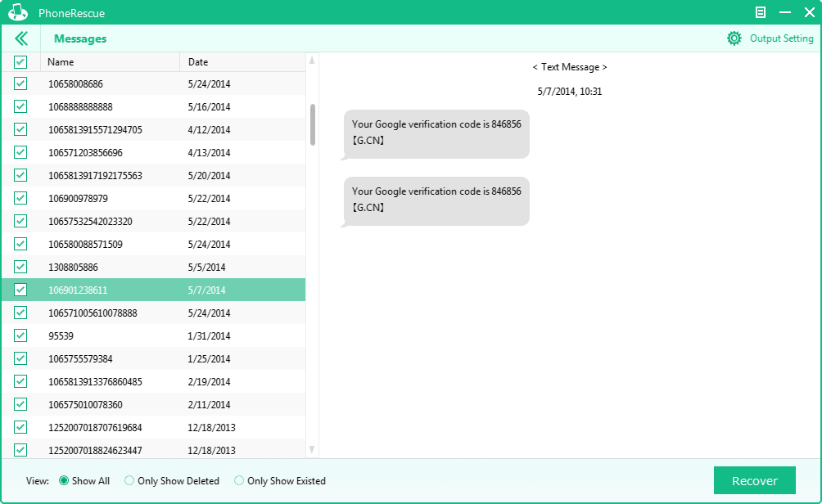Viewport: 822px width, 504px height.
Task: Close the PhoneRescue window
Action: point(810,12)
